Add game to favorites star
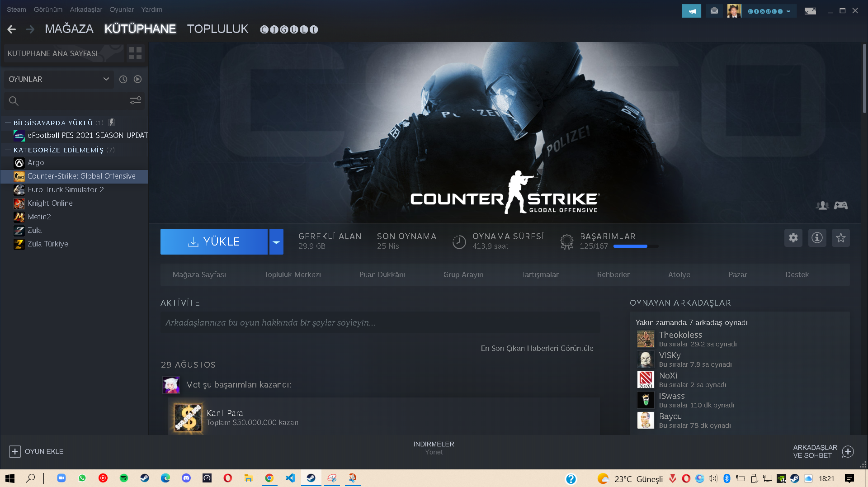This screenshot has height=487, width=868. click(841, 238)
